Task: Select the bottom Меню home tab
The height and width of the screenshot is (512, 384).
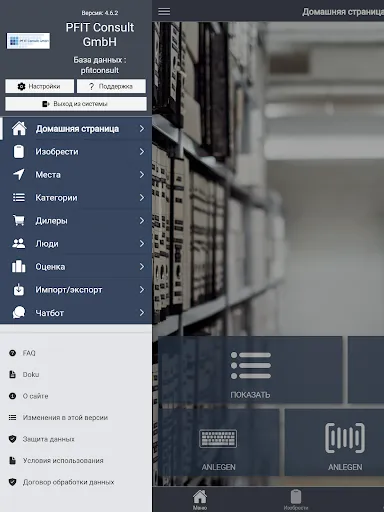Action: 200,499
